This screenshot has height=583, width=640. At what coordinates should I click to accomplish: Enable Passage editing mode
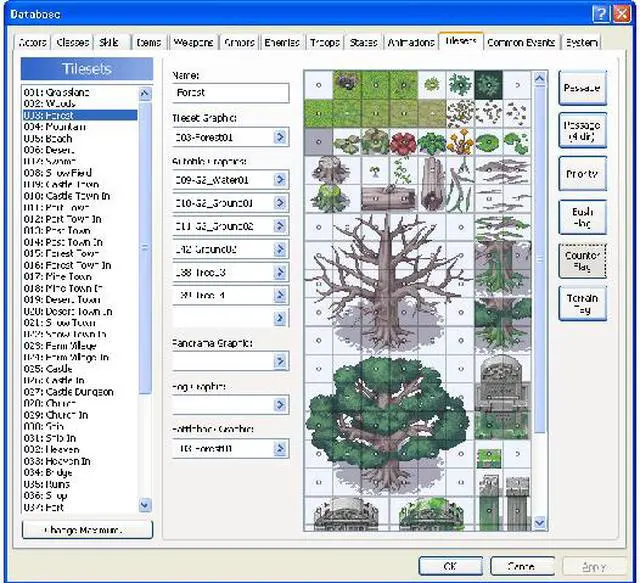(x=582, y=88)
